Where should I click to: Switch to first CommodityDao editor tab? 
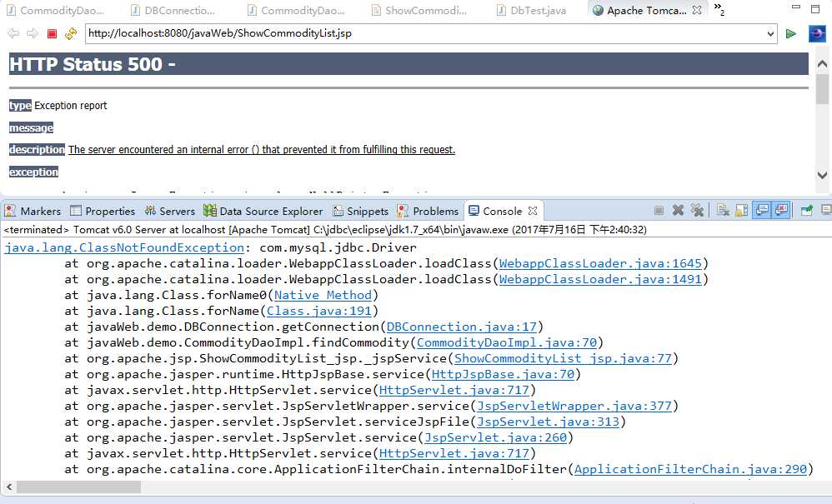(55, 10)
